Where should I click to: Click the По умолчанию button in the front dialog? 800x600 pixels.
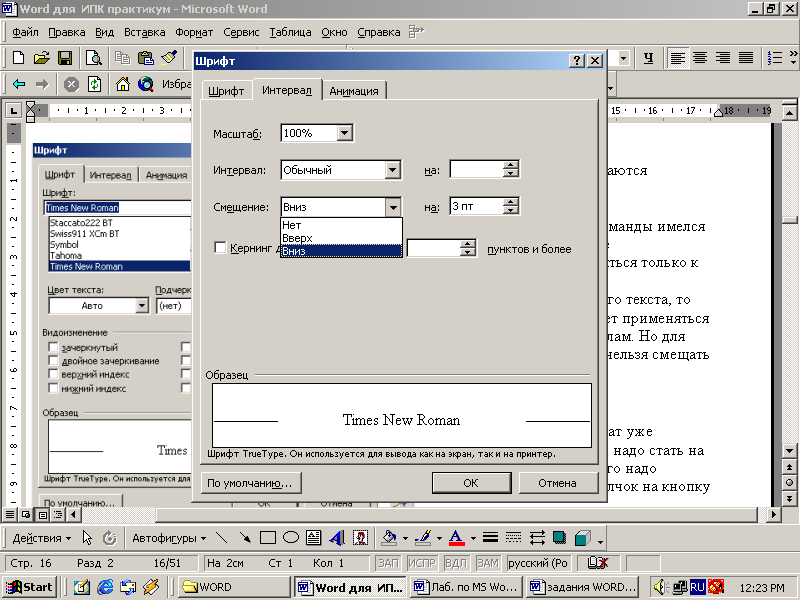point(251,483)
